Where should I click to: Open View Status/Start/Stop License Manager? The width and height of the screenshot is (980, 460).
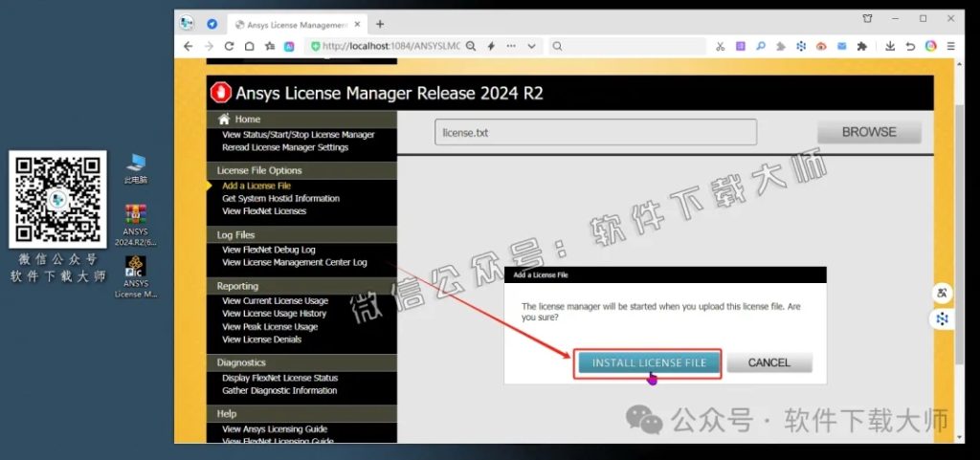pos(299,134)
